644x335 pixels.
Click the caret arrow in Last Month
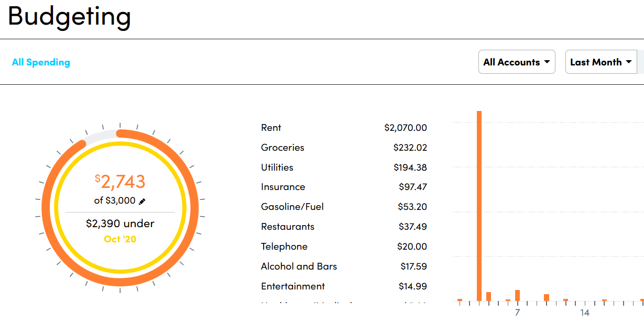(x=628, y=62)
